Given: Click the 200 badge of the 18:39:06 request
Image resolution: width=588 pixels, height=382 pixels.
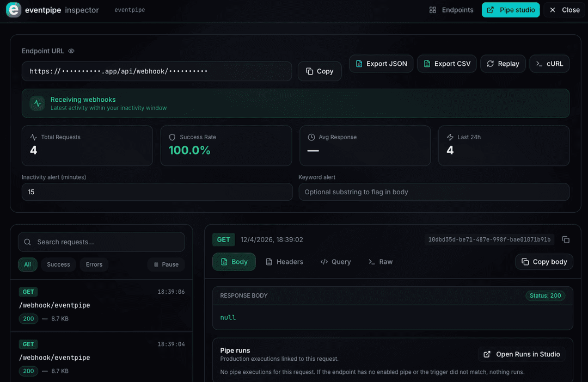Looking at the screenshot, I should pos(28,319).
